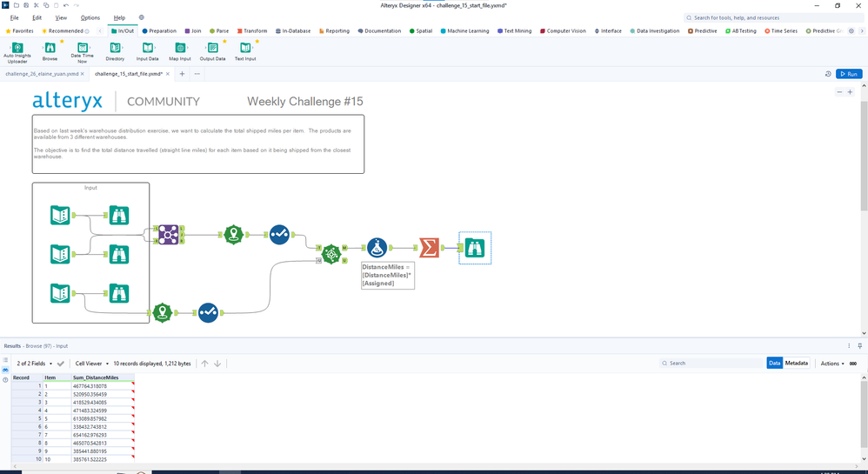Open the Options menu

point(90,17)
